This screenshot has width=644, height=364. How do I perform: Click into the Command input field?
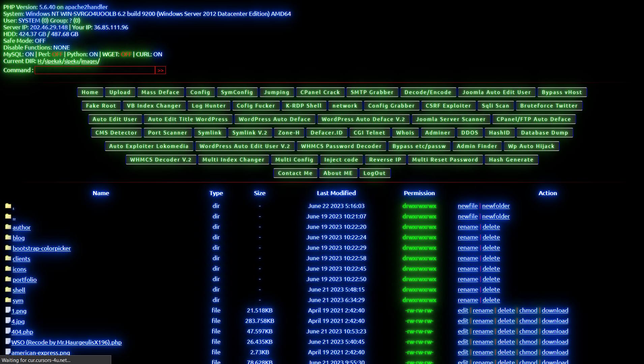click(x=95, y=70)
